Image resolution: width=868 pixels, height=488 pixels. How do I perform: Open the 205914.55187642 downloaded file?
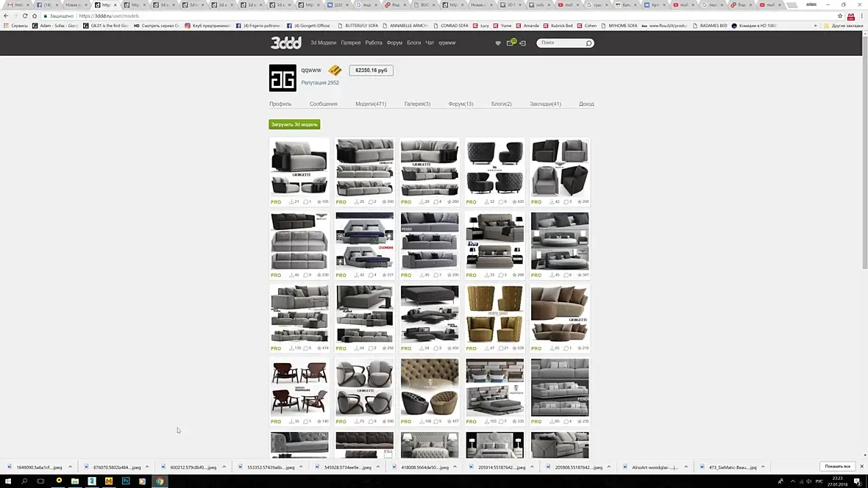502,467
